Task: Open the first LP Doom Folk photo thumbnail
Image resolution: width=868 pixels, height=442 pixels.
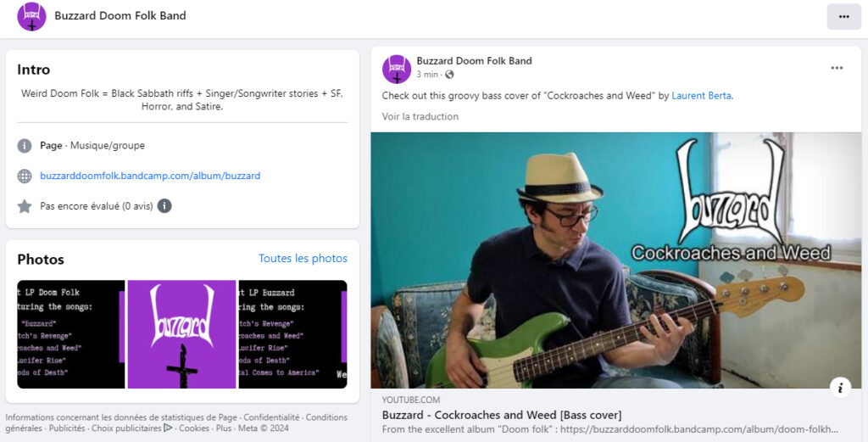Action: 71,334
